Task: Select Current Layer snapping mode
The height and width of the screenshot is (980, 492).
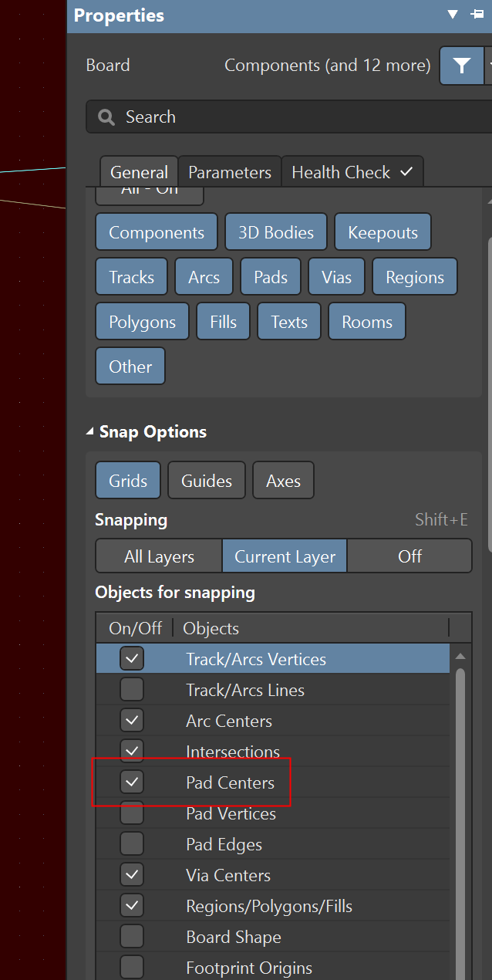Action: click(285, 556)
